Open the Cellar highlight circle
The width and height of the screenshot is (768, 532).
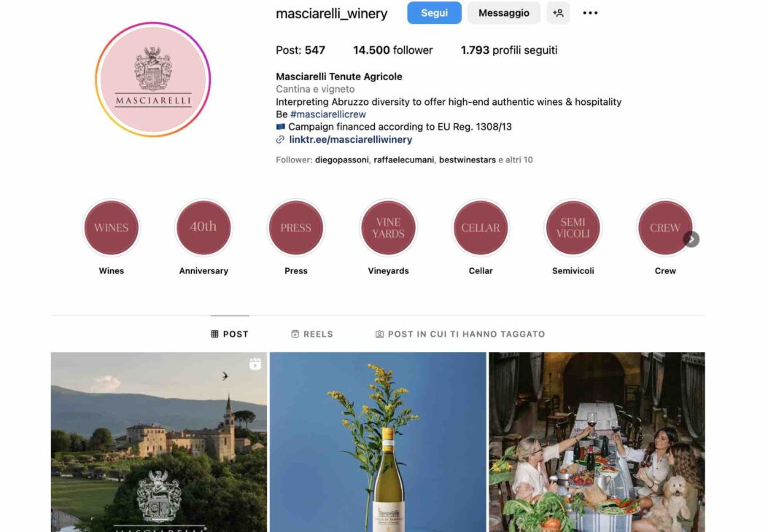(481, 227)
